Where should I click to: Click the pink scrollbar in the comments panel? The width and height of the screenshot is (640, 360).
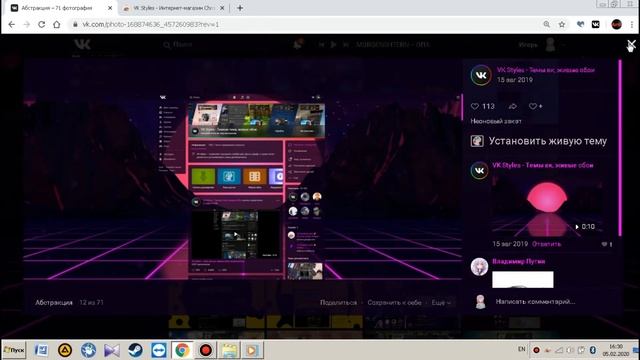[x=620, y=148]
